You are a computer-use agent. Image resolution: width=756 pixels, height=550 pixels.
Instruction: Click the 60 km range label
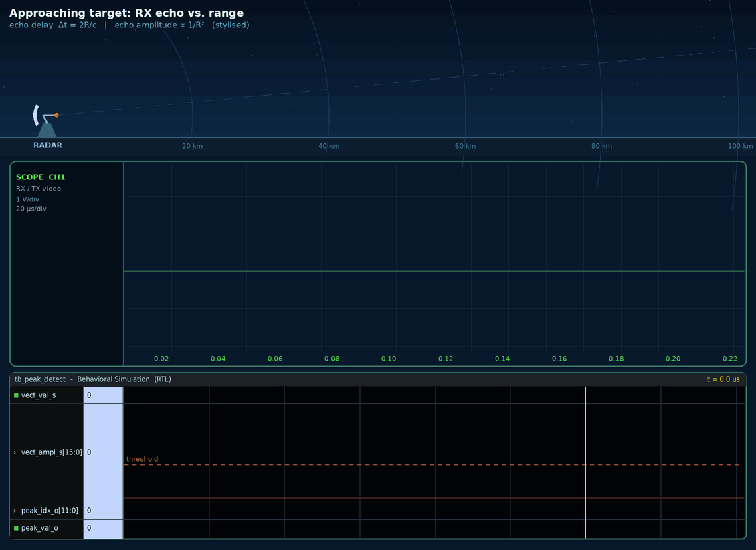[465, 146]
